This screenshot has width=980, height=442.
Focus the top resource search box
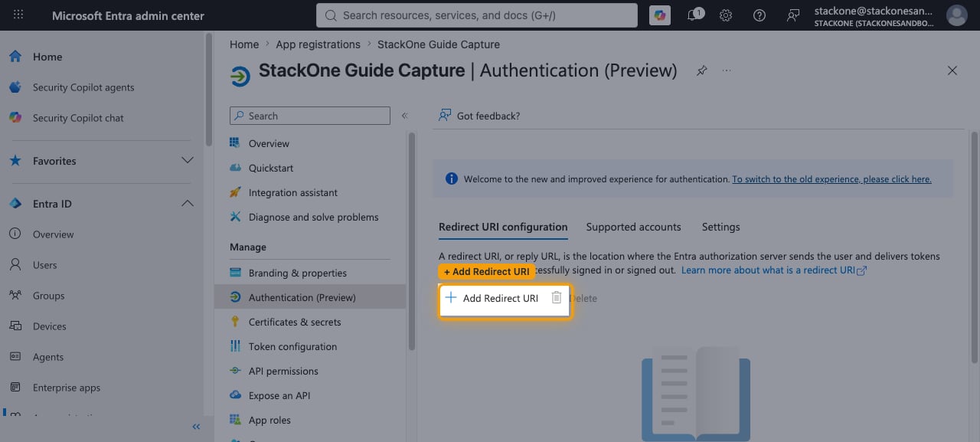tap(477, 15)
